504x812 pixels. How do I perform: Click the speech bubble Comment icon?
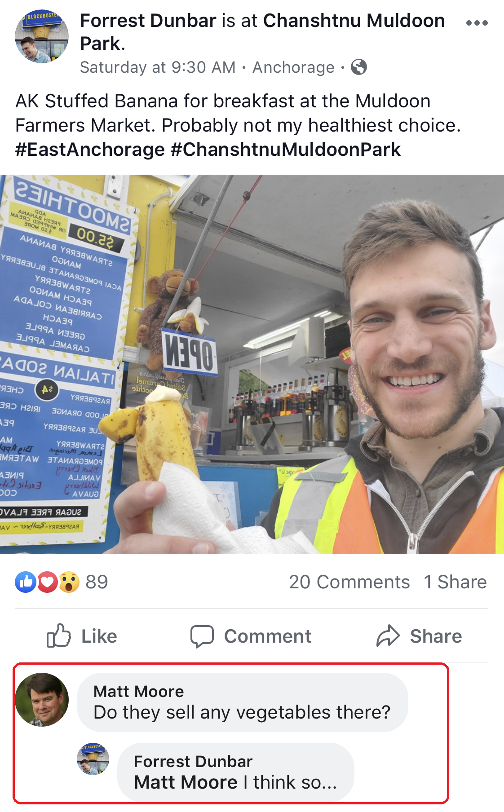coord(202,636)
